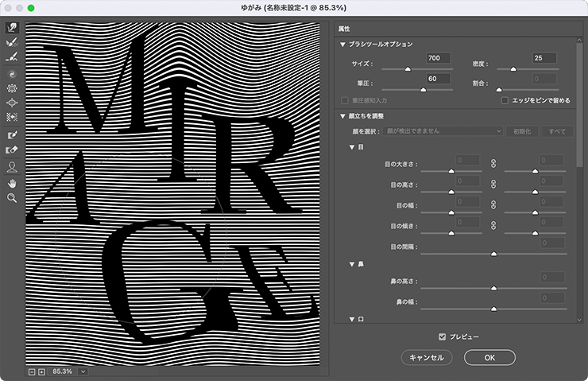This screenshot has width=588, height=381.
Task: Select the Pucker tool
Action: pyautogui.click(x=12, y=88)
